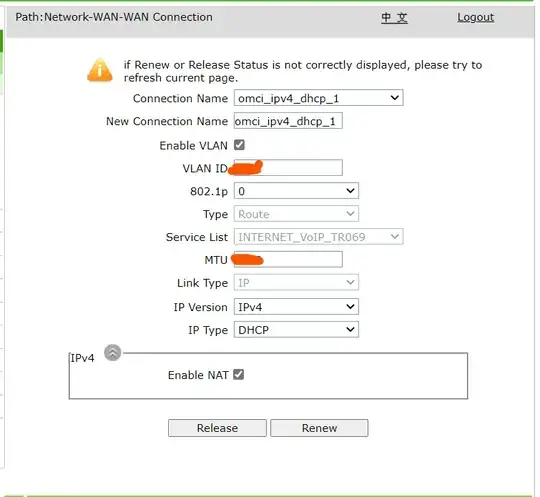Focus the MTU input field
Image resolution: width=540 pixels, height=497 pixels.
[288, 259]
